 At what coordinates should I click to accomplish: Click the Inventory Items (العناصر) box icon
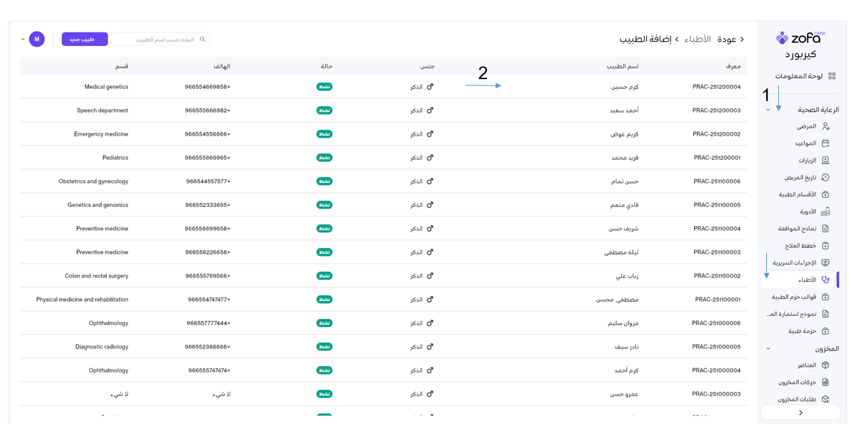(825, 365)
